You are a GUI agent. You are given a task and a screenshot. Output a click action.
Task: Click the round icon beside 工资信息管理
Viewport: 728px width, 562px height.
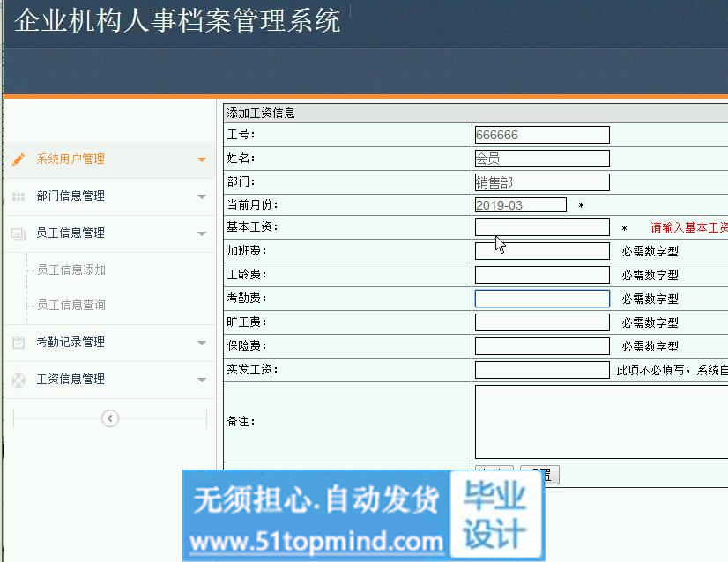19,380
